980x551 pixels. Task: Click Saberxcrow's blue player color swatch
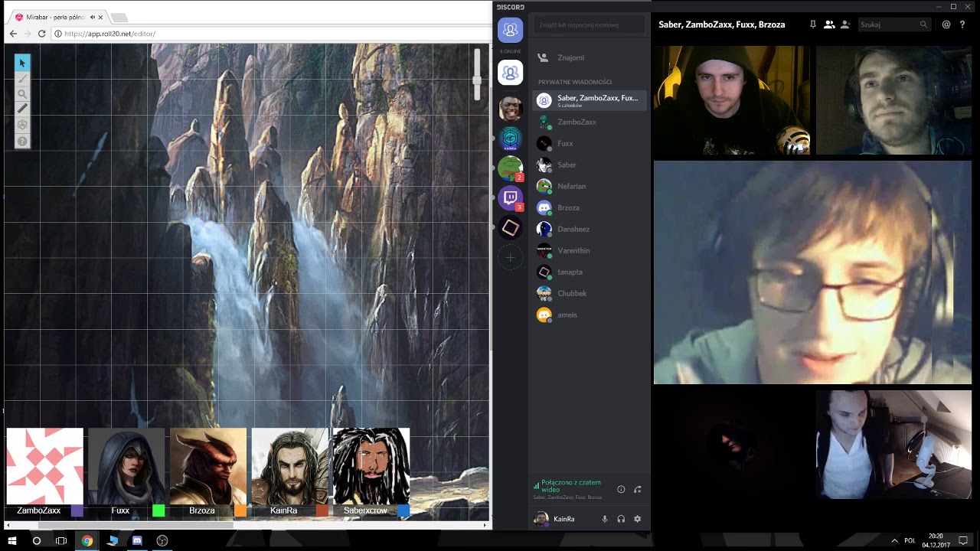click(x=403, y=510)
